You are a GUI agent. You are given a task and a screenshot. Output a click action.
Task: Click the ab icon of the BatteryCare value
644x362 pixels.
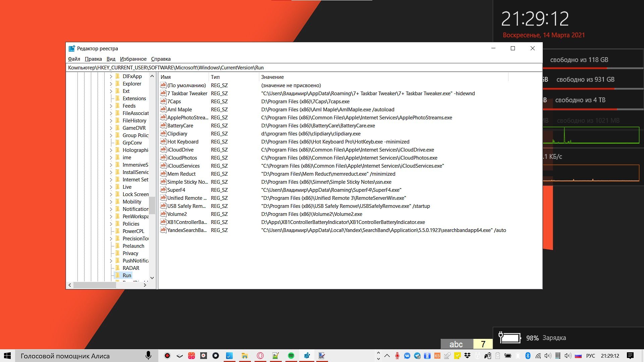pos(163,125)
